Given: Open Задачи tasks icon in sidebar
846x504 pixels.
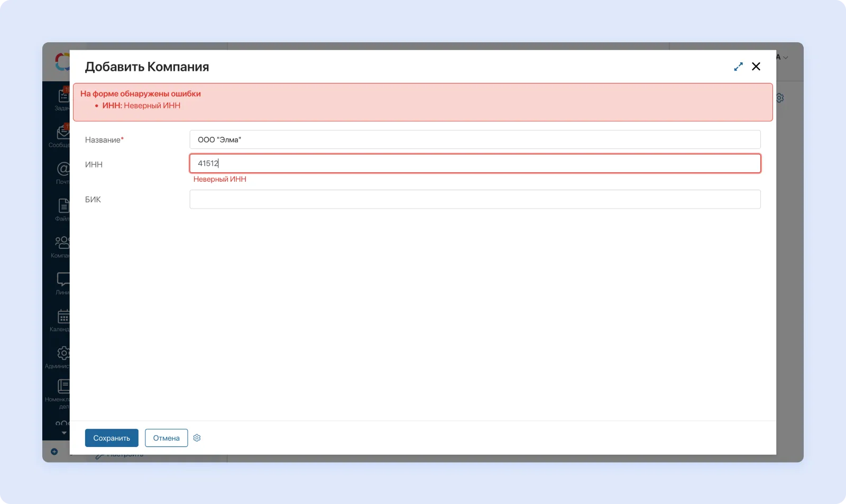Looking at the screenshot, I should 63,97.
